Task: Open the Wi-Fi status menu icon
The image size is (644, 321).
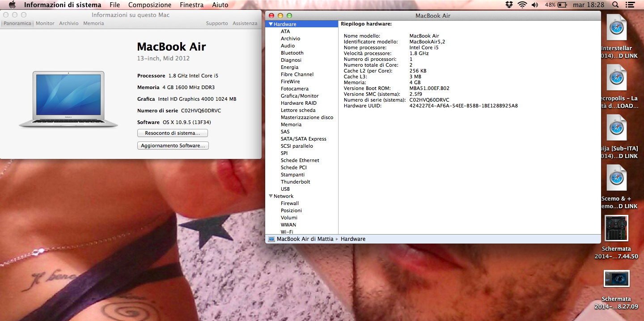Action: pos(522,5)
